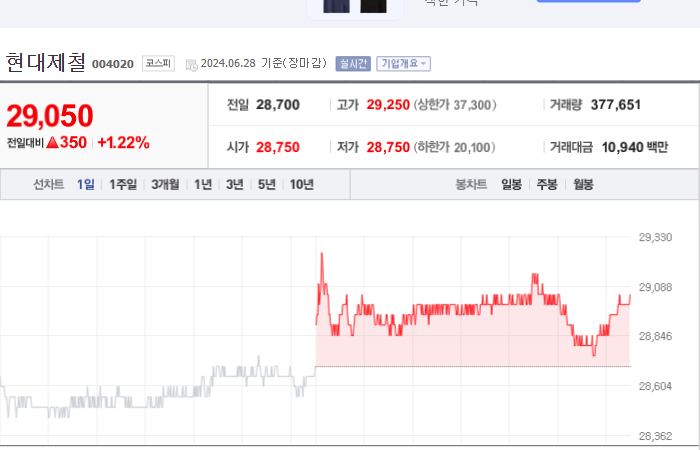Click the 고가 value 29,250
The width and height of the screenshot is (700, 450).
[388, 105]
